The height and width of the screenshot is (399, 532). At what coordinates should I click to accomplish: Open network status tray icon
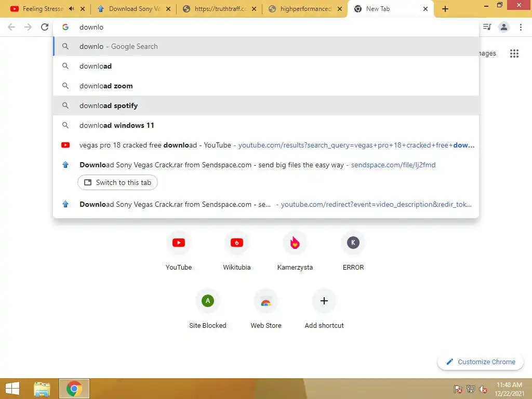click(x=471, y=389)
